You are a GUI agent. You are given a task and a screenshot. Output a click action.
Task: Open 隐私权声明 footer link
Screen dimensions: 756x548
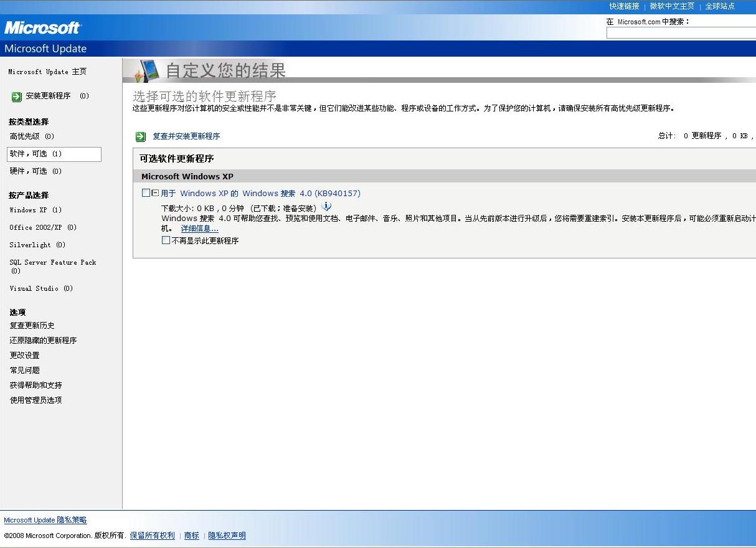click(x=227, y=536)
